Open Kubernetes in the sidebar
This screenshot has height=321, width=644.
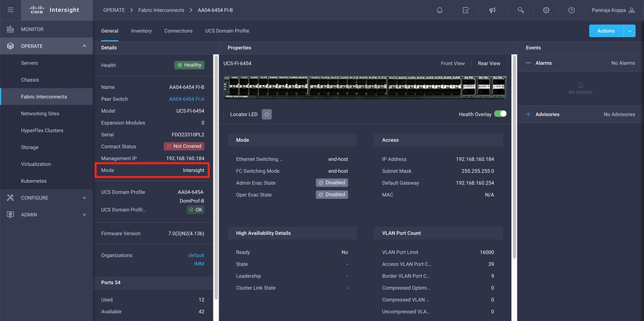click(x=47, y=181)
